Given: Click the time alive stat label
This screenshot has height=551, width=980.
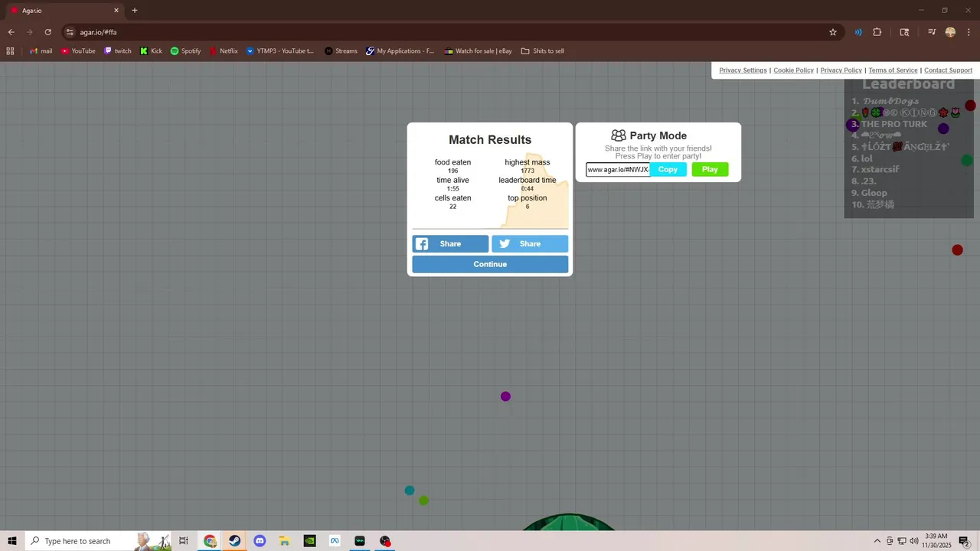Looking at the screenshot, I should (452, 180).
